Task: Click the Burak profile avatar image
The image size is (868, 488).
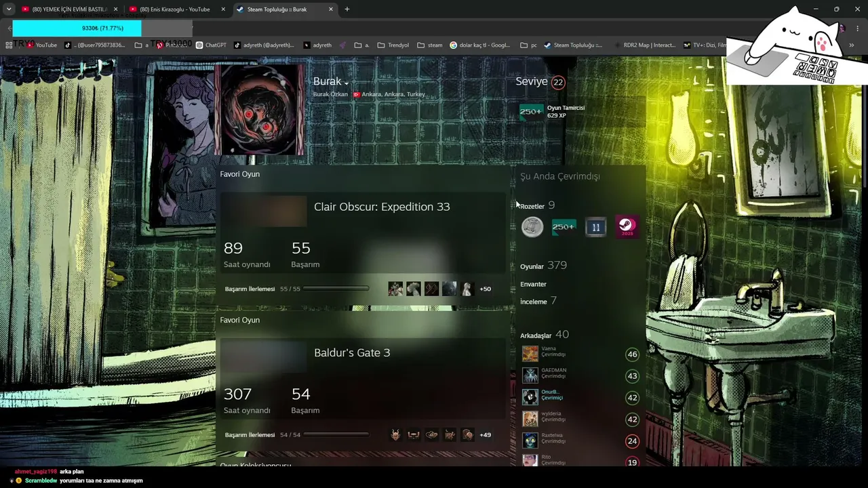Action: 260,110
